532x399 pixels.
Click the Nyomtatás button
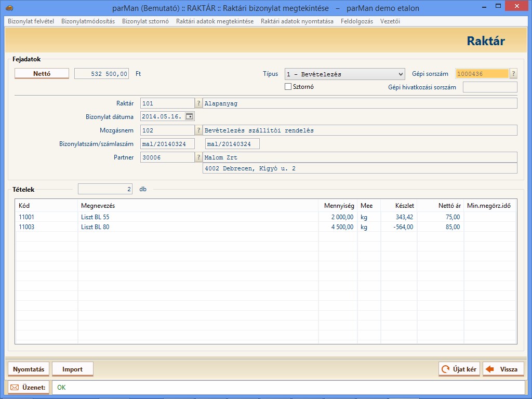tap(29, 369)
